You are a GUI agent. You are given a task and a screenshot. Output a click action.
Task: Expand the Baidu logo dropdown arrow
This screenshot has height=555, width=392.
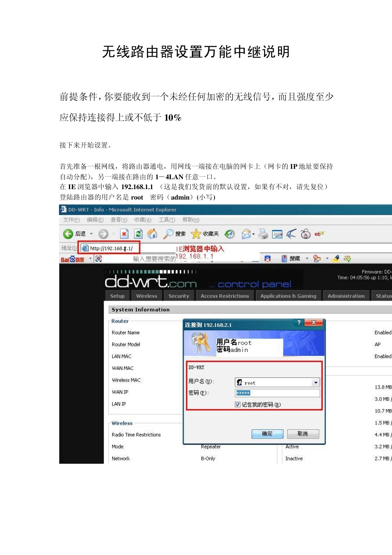pos(90,259)
